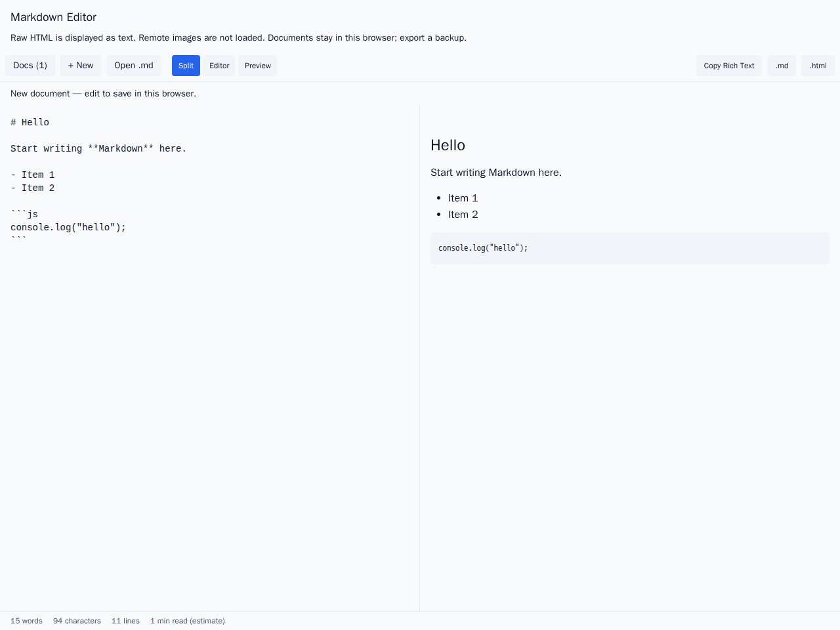Click the '11 lines' status entry
840x630 pixels.
[x=125, y=621]
